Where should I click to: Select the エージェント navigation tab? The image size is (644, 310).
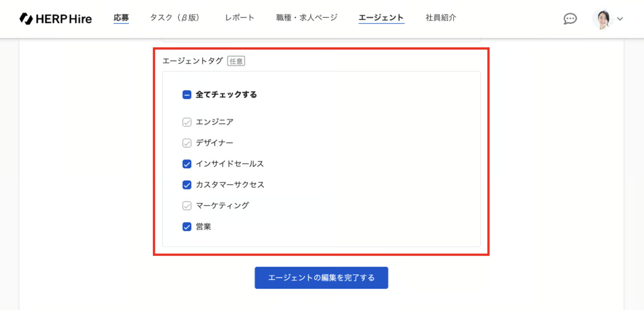[x=381, y=18]
